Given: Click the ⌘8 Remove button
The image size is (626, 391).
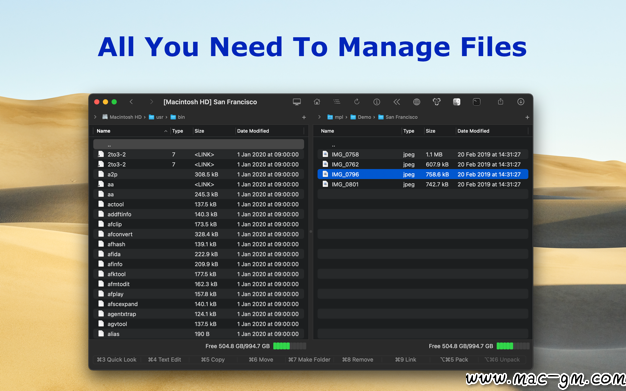Looking at the screenshot, I should pyautogui.click(x=357, y=359).
